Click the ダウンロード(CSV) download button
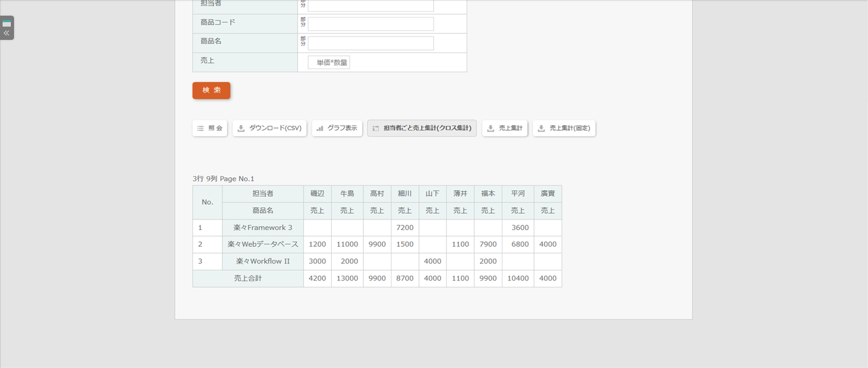868x368 pixels. [x=269, y=129]
